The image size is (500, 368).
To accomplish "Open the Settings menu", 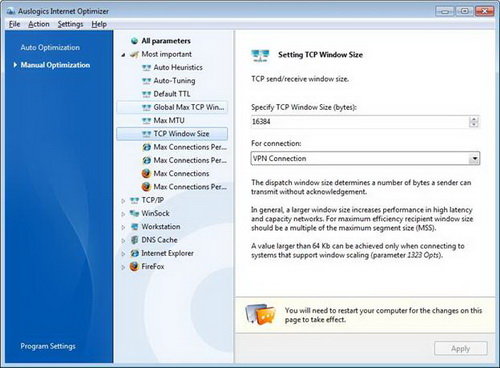I will tap(70, 24).
